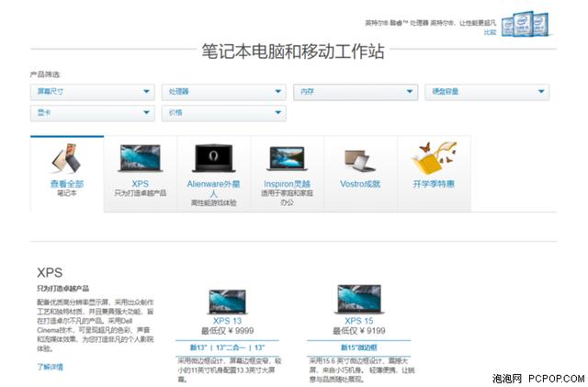The height and width of the screenshot is (387, 588).
Task: Open the 处理器 processor filter dropdown
Action: (224, 92)
